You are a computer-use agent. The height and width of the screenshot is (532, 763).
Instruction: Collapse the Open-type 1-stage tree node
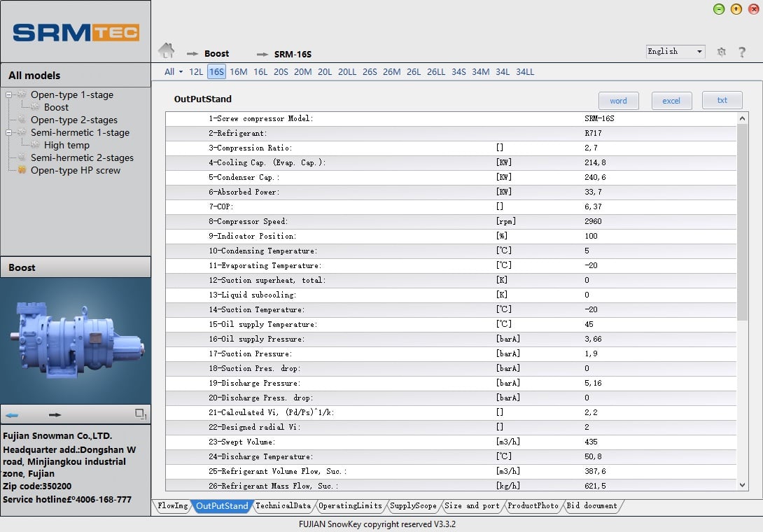(8, 94)
